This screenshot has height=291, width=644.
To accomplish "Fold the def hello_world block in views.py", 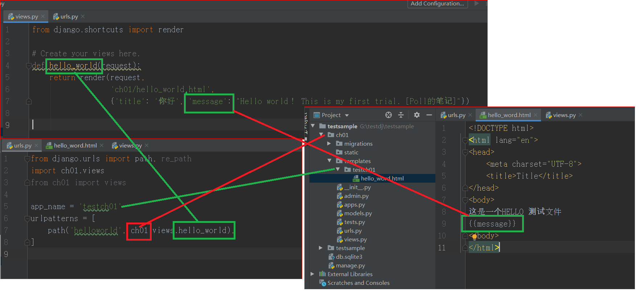I will click(29, 66).
